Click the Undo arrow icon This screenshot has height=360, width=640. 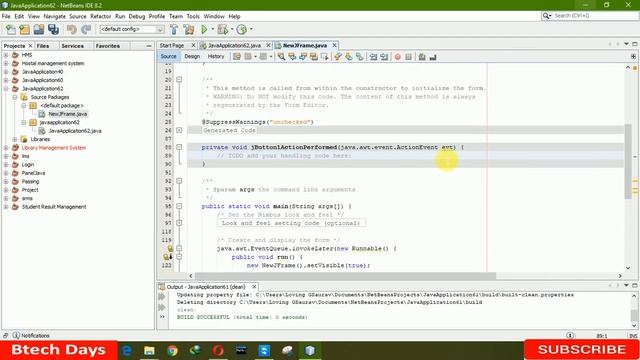(72, 29)
